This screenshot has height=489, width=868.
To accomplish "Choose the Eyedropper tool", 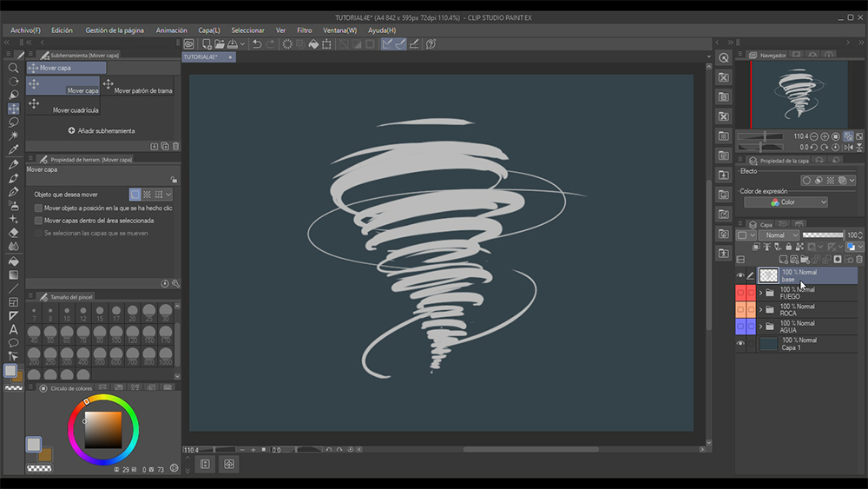I will pos(13,149).
